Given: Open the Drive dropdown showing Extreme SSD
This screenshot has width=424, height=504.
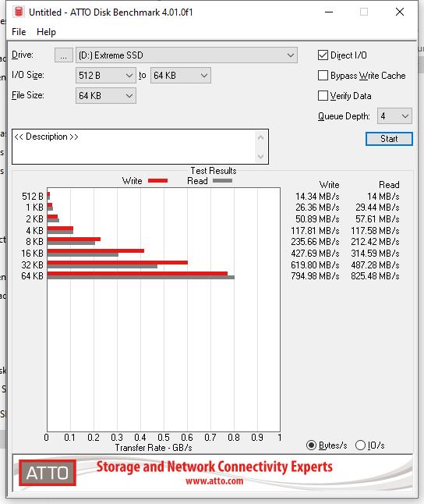Looking at the screenshot, I should (x=186, y=55).
